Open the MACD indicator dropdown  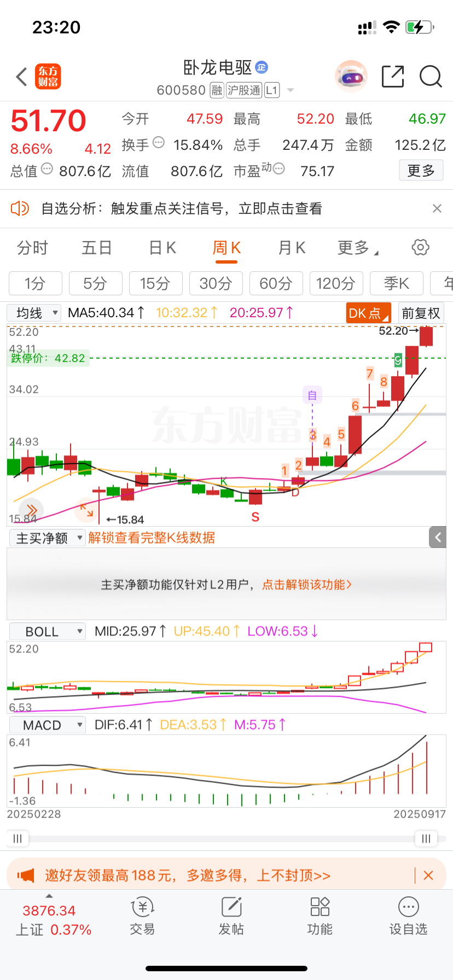48,725
